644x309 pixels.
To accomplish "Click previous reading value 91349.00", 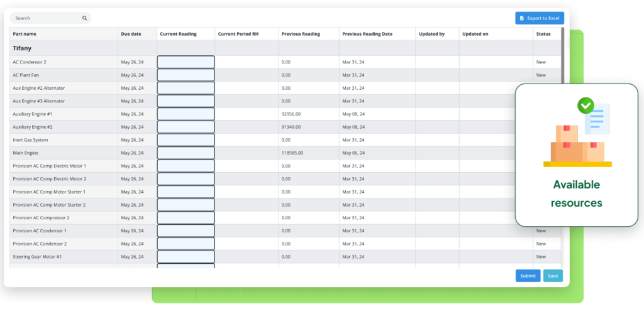I will 291,127.
